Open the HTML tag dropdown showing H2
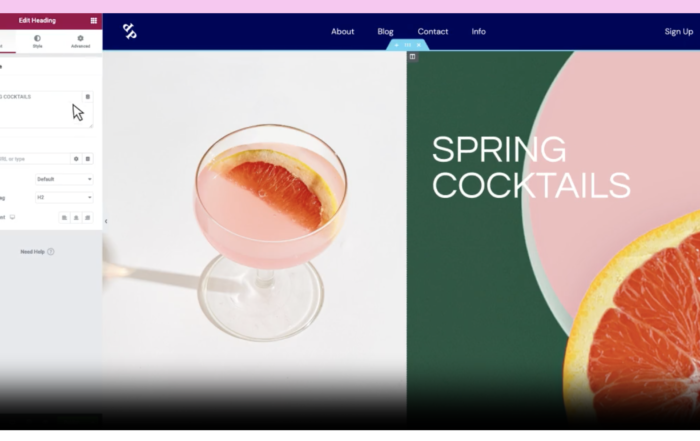The width and height of the screenshot is (700, 441). 64,198
